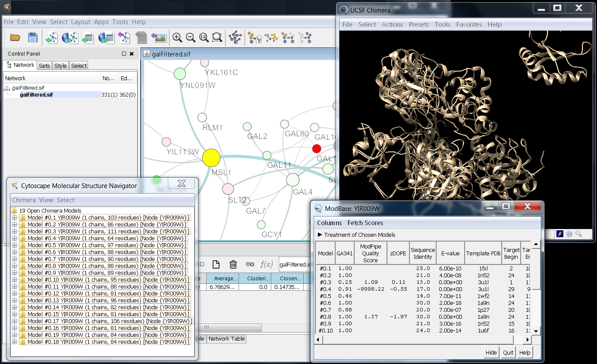Open the f(x) function builder
The image size is (597, 364).
(x=266, y=264)
